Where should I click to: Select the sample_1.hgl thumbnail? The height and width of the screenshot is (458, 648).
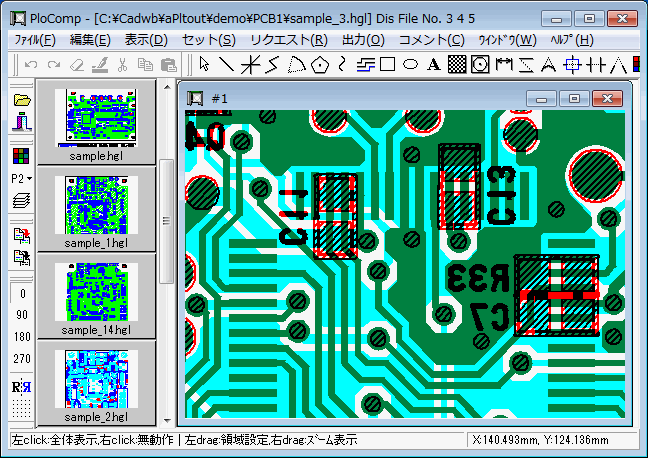[96, 209]
